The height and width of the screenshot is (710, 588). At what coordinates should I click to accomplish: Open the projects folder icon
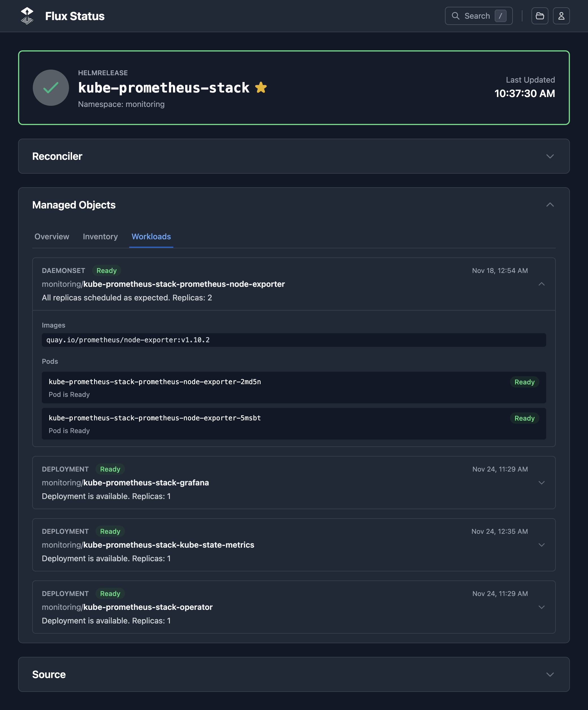[540, 16]
